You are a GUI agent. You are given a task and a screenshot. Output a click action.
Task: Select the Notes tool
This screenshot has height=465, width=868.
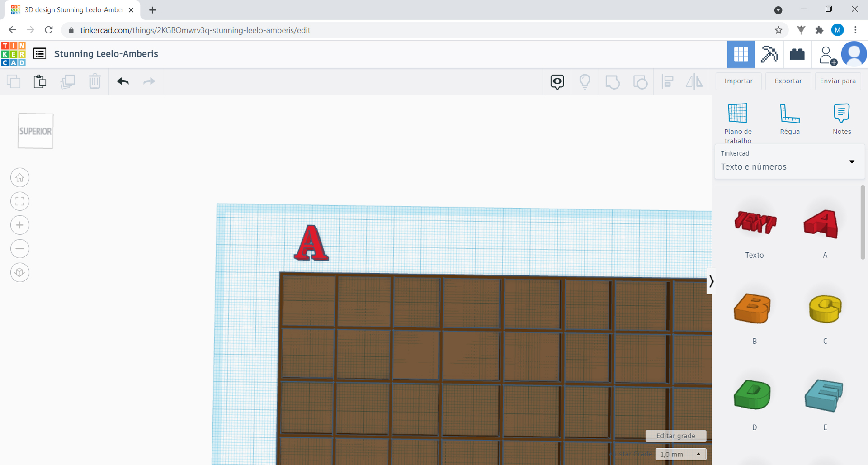(842, 119)
